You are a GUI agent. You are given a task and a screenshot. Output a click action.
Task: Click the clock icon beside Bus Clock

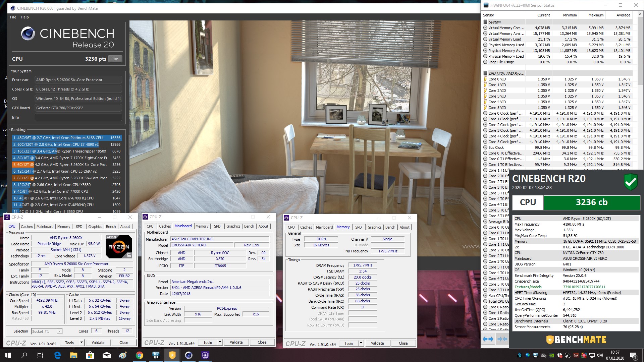[485, 147]
